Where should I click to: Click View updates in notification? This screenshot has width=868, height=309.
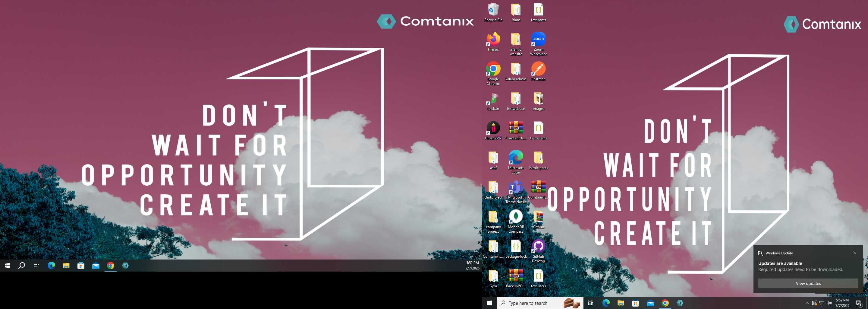[x=808, y=283]
